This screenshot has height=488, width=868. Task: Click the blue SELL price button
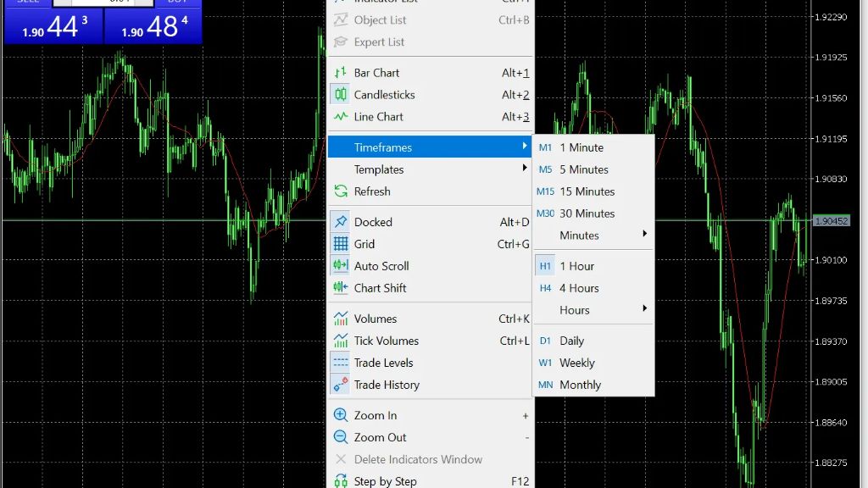click(53, 27)
